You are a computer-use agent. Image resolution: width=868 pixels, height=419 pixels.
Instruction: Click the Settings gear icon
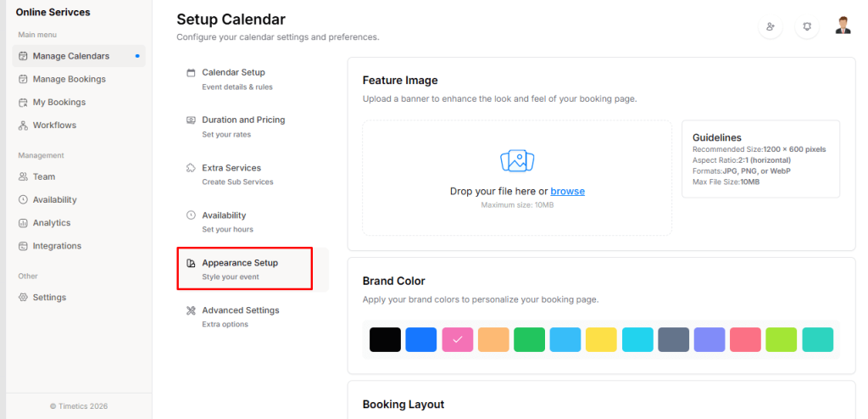pyautogui.click(x=24, y=298)
